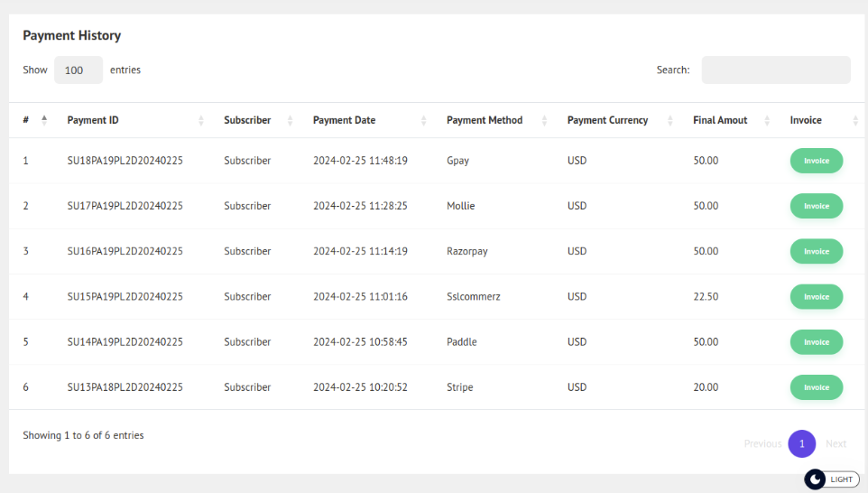Click inside the Search input field
This screenshot has height=493, width=868.
[775, 70]
